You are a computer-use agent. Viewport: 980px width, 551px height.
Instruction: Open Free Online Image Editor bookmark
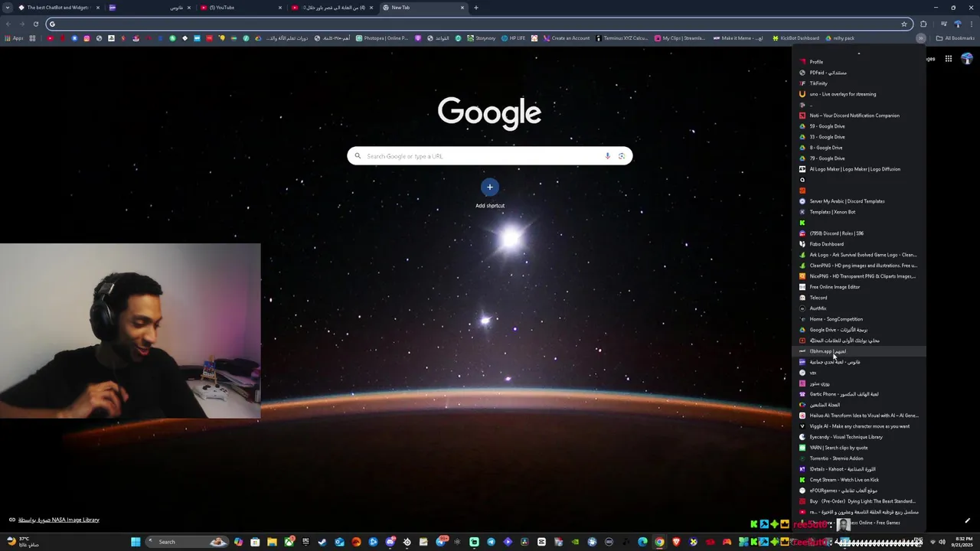[859, 287]
